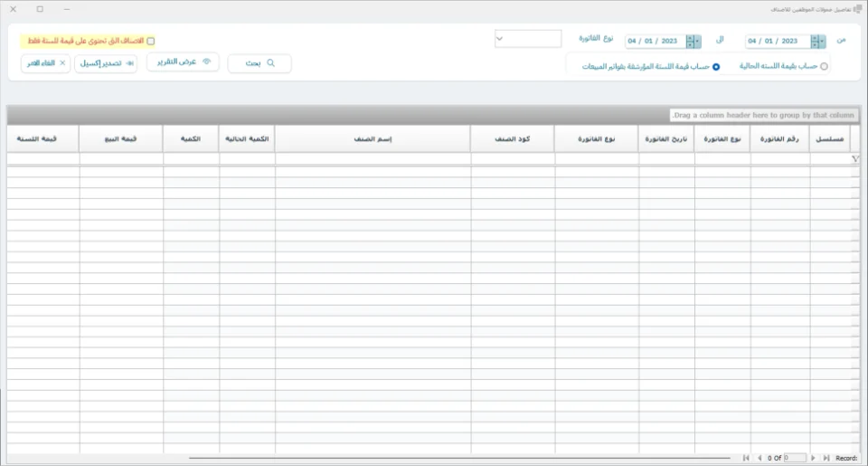Click navigator leftward arrow with bar
This screenshot has width=868, height=466.
[746, 458]
